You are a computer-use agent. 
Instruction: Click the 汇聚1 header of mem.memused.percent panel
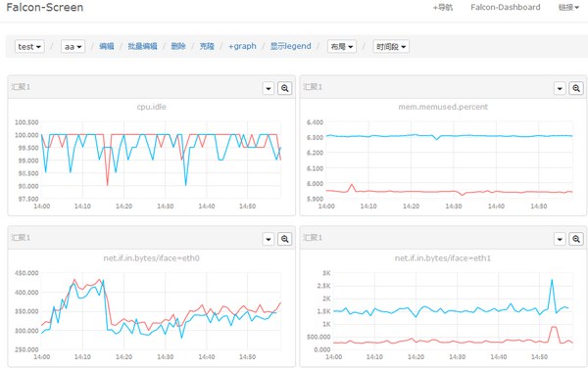coord(313,87)
